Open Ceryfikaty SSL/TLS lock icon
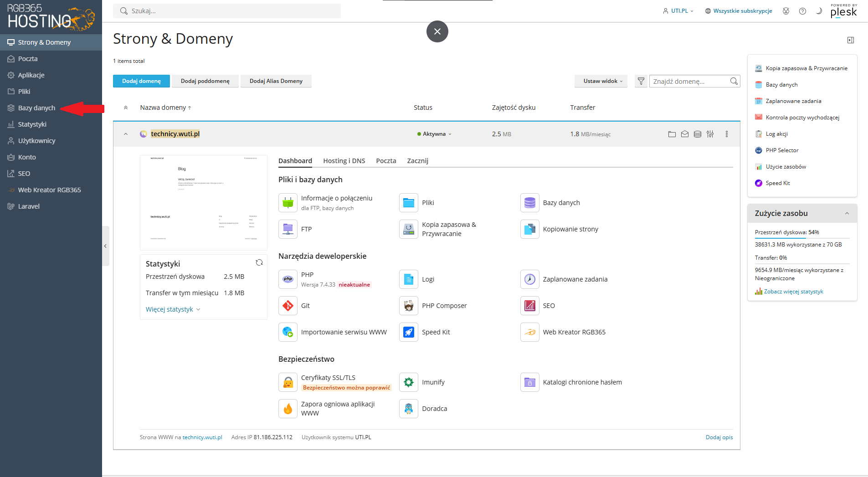The height and width of the screenshot is (477, 868). pyautogui.click(x=288, y=382)
